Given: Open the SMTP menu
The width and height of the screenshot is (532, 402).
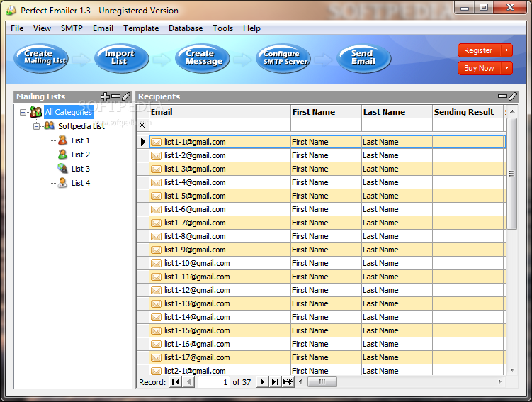Looking at the screenshot, I should tap(72, 28).
